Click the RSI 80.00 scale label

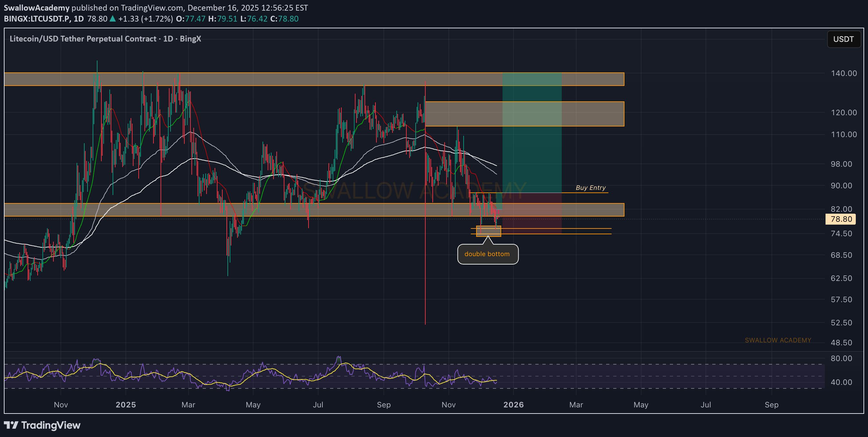(841, 358)
